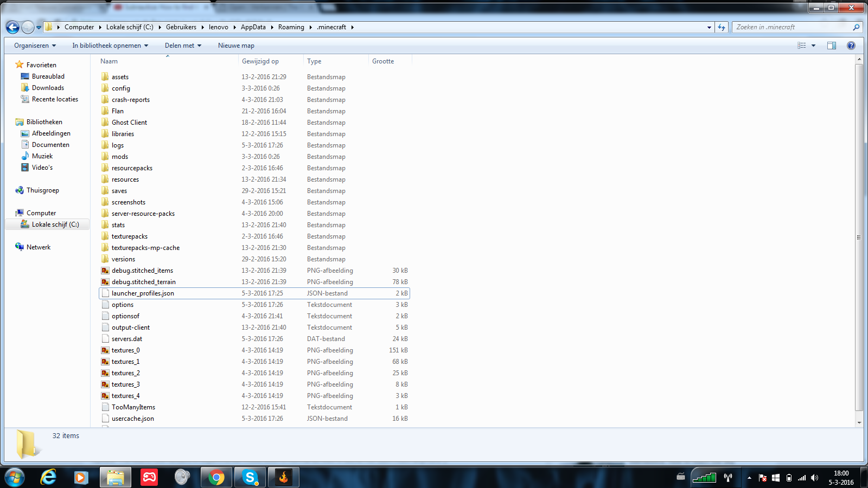Click the vertical scrollbar of file list
The height and width of the screenshot is (488, 868).
pos(859,237)
